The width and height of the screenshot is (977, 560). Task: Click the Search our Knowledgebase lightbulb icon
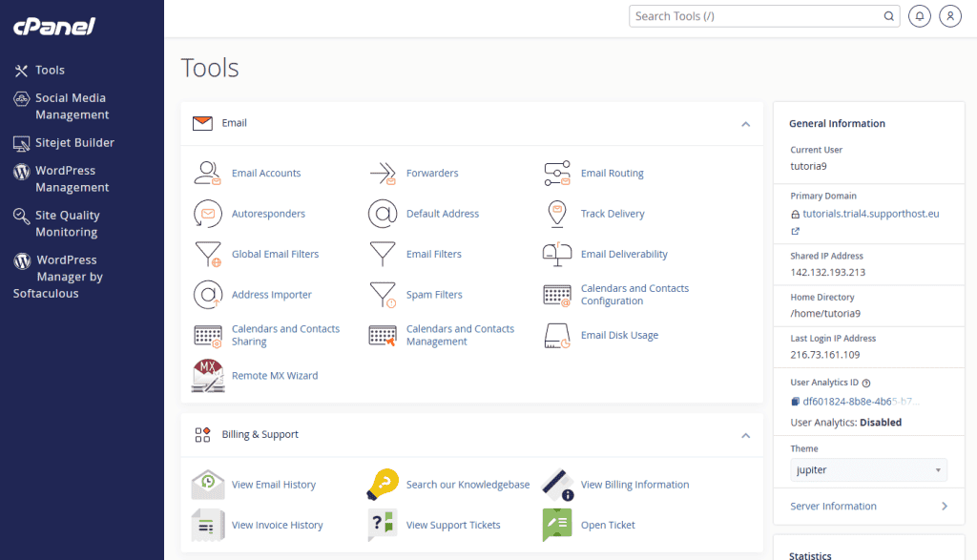(x=383, y=485)
